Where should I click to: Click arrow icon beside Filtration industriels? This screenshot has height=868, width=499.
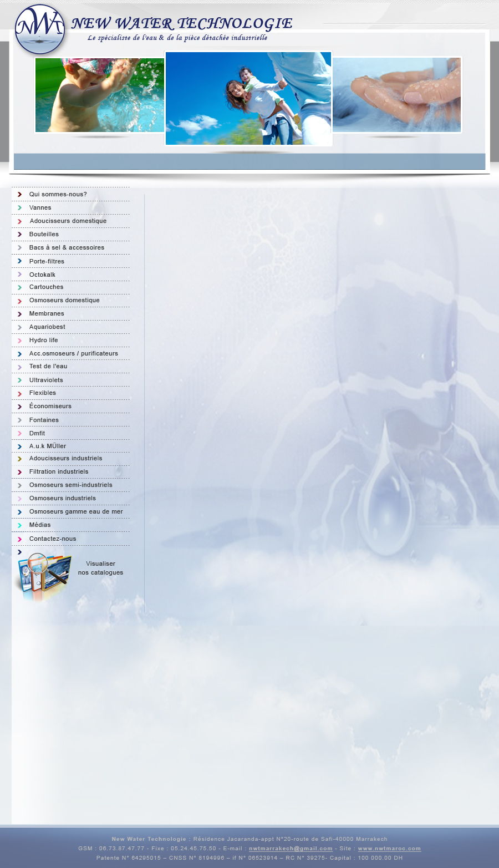click(x=19, y=472)
